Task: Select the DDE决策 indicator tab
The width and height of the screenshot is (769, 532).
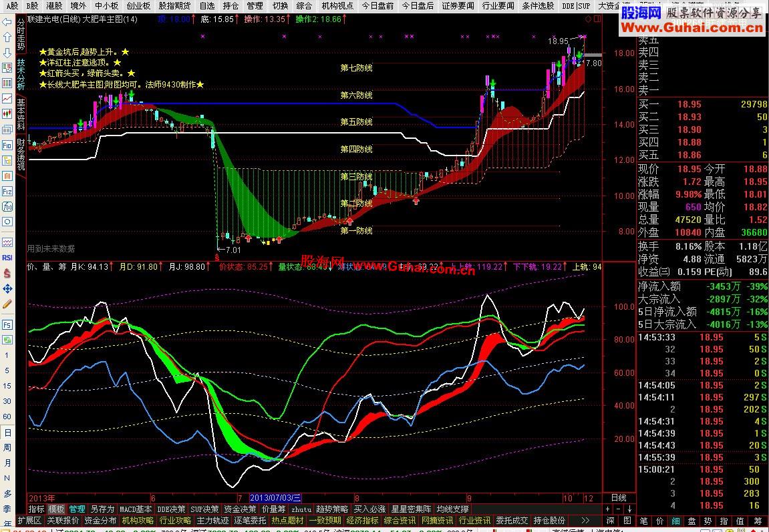Action: [171, 509]
